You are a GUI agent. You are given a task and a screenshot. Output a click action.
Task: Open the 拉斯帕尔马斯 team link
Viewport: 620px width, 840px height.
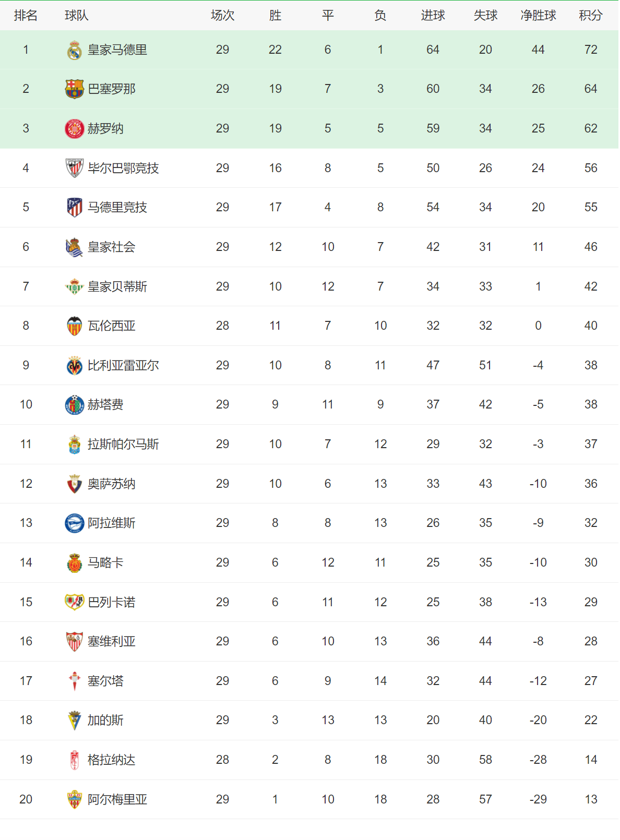(123, 445)
